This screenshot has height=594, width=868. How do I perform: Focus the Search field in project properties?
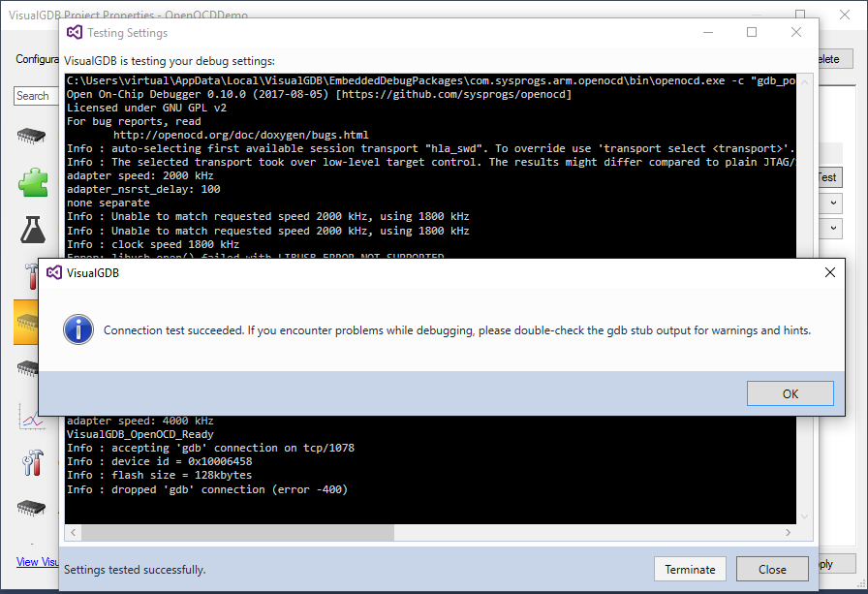[x=36, y=96]
